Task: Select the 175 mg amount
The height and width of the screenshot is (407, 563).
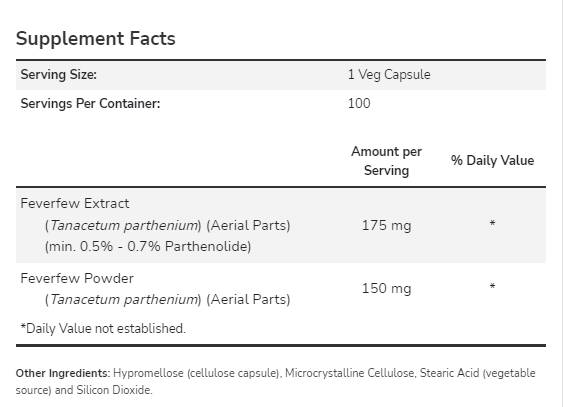Action: (x=386, y=226)
